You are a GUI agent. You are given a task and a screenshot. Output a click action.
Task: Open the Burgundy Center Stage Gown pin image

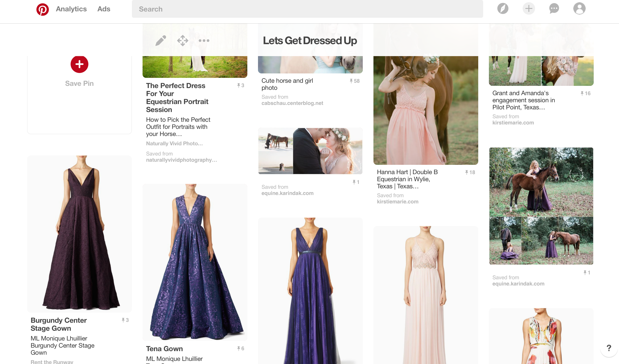tap(79, 233)
